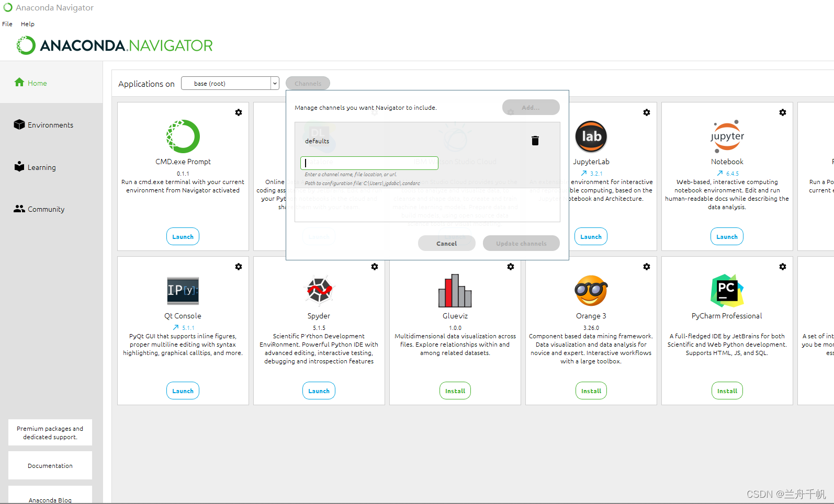
Task: Install Orange 3
Action: pyautogui.click(x=591, y=391)
